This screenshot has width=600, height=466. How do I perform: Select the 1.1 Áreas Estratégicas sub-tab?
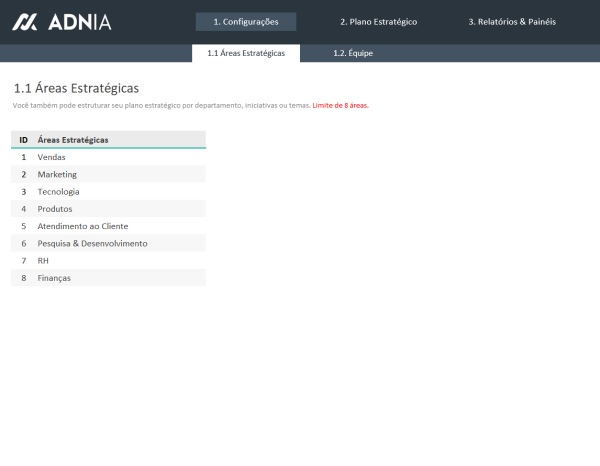coord(245,53)
